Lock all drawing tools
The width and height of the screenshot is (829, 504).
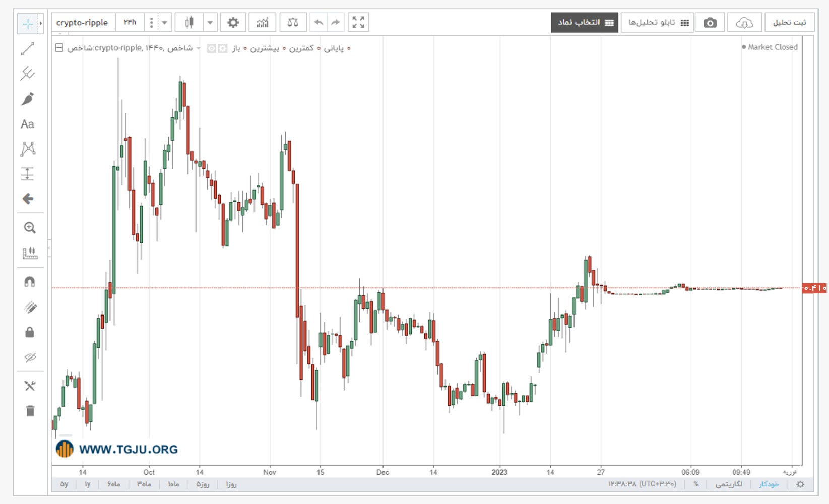pos(30,332)
